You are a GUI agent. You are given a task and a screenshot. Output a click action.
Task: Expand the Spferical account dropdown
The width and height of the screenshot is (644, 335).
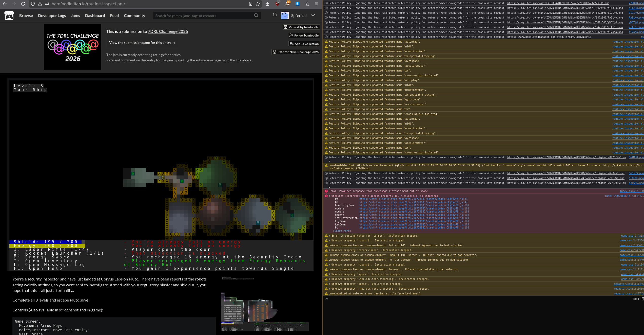[313, 15]
